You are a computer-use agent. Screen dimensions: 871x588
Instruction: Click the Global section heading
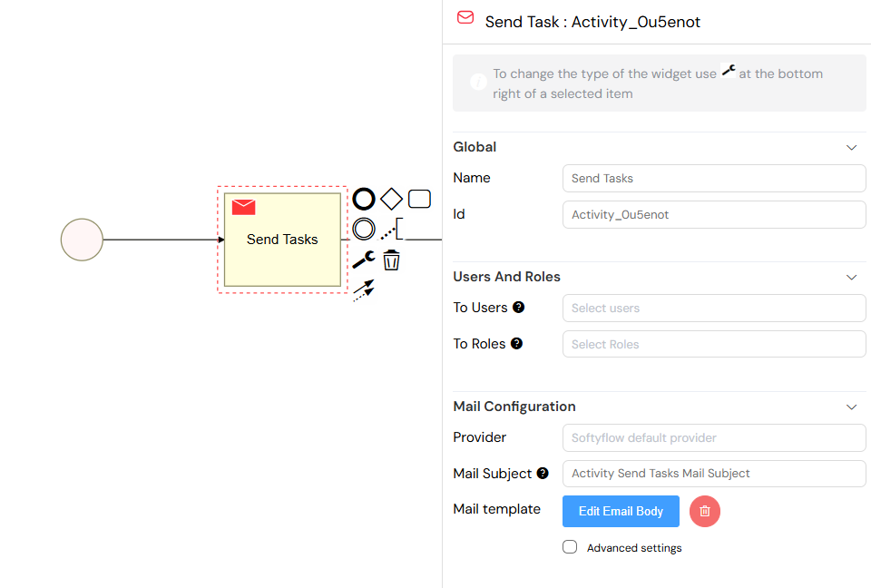tap(475, 147)
